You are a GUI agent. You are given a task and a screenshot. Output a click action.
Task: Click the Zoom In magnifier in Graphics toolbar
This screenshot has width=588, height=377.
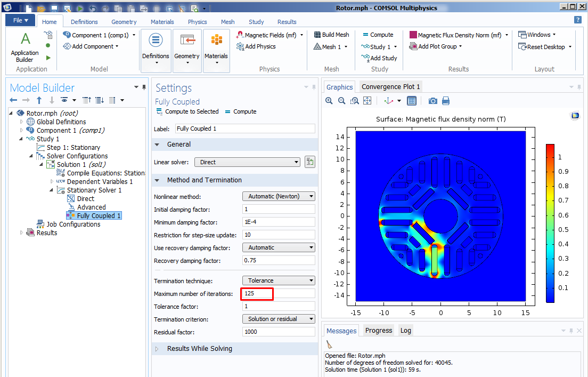pyautogui.click(x=329, y=101)
